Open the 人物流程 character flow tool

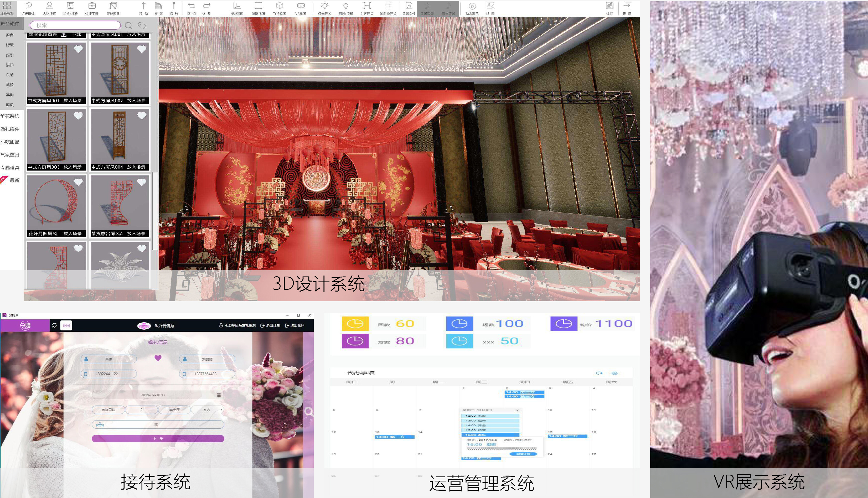click(49, 8)
